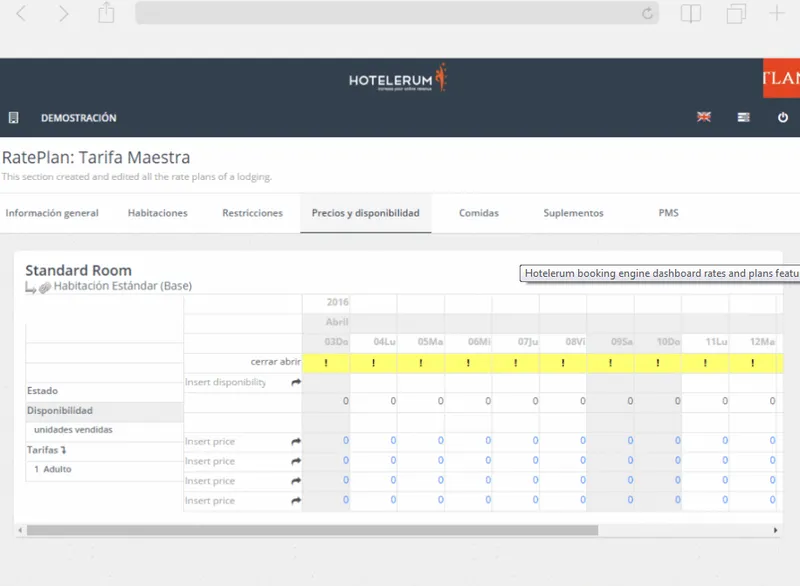The image size is (800, 586).
Task: Click the horizontal scrollbar under the table
Action: (312, 530)
